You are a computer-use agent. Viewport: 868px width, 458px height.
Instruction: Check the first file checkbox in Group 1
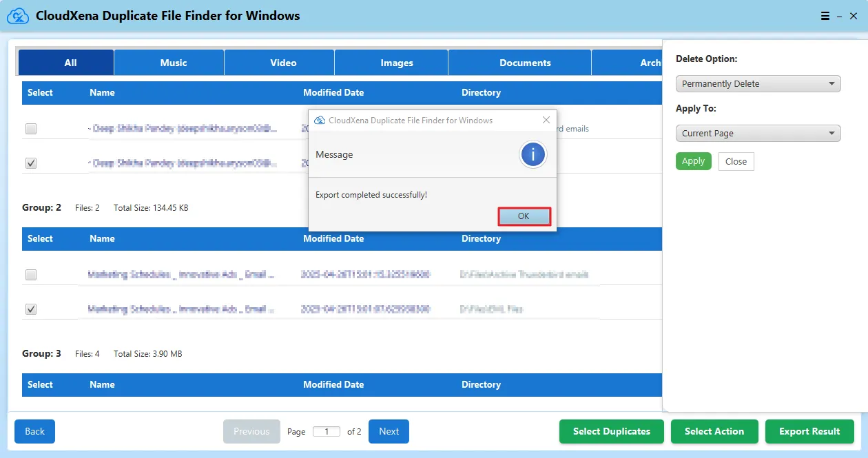tap(31, 129)
